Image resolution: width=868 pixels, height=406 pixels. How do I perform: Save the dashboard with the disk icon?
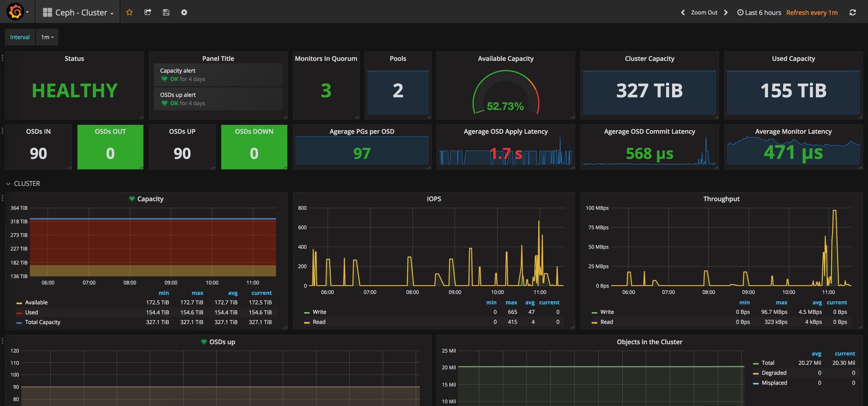click(166, 12)
